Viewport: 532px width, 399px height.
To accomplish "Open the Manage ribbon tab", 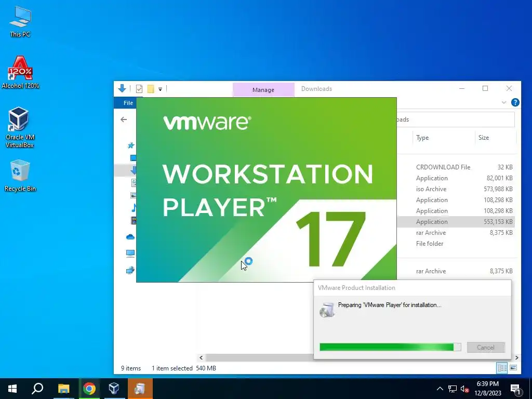I will click(263, 89).
